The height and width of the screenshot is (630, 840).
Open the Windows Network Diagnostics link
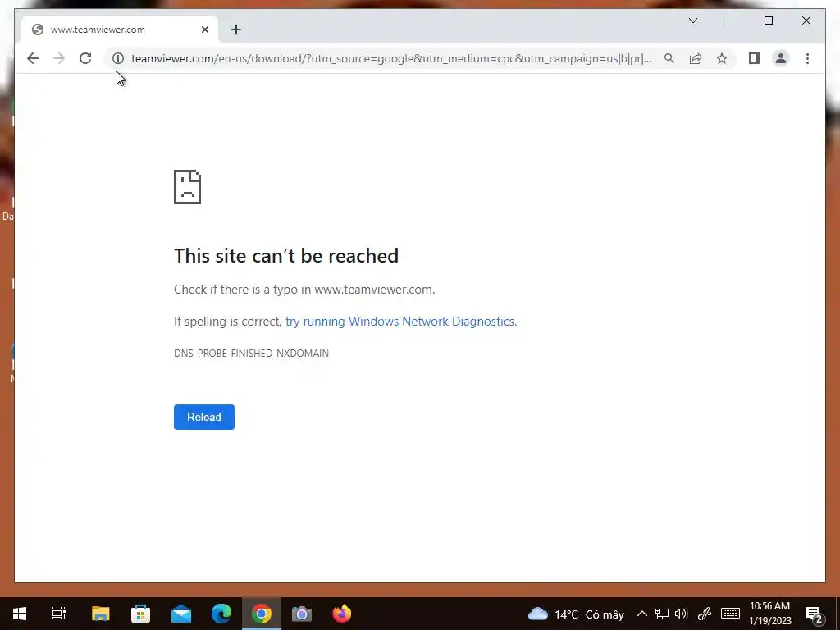pyautogui.click(x=400, y=322)
